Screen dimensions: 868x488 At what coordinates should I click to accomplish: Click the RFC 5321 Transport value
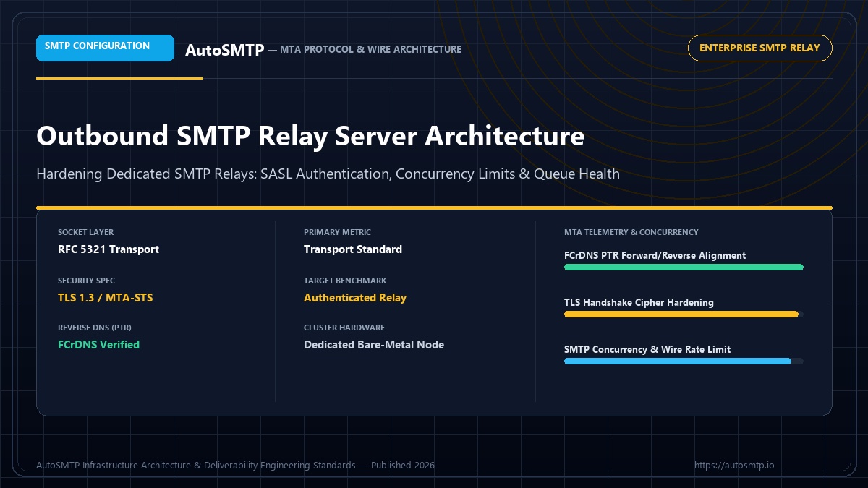[x=109, y=249]
